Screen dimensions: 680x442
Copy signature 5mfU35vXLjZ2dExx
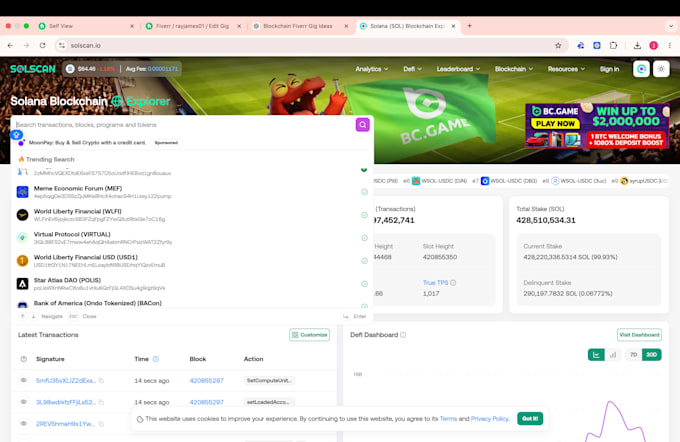pyautogui.click(x=101, y=381)
